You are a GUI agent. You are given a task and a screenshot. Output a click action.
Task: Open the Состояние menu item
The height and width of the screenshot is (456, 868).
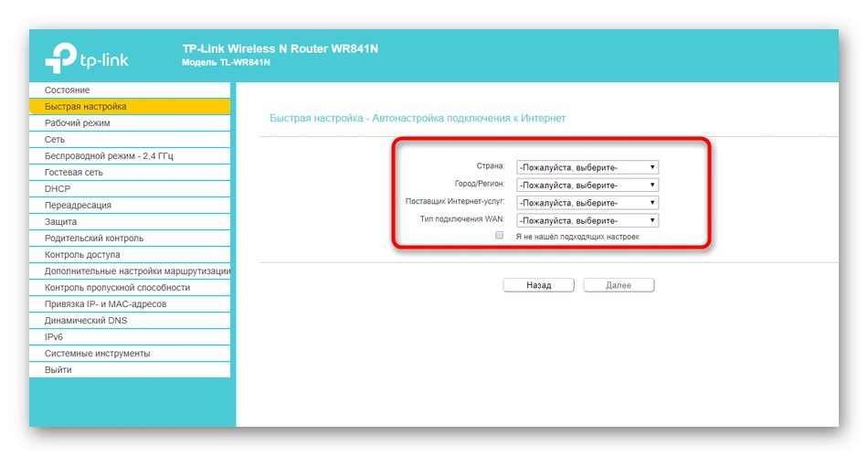(130, 90)
